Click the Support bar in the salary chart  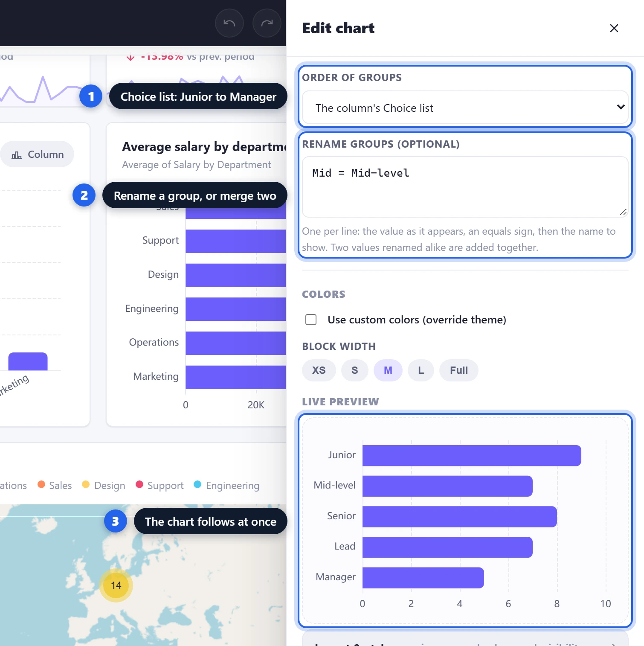click(235, 241)
